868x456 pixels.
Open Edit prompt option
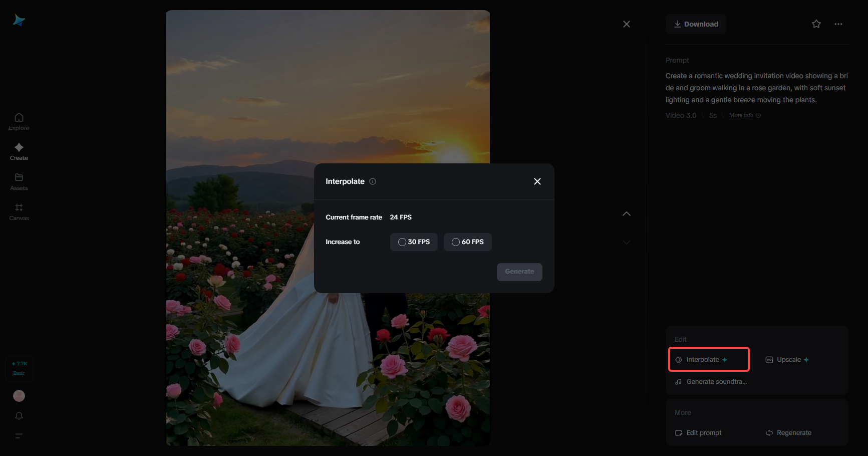[698, 432]
